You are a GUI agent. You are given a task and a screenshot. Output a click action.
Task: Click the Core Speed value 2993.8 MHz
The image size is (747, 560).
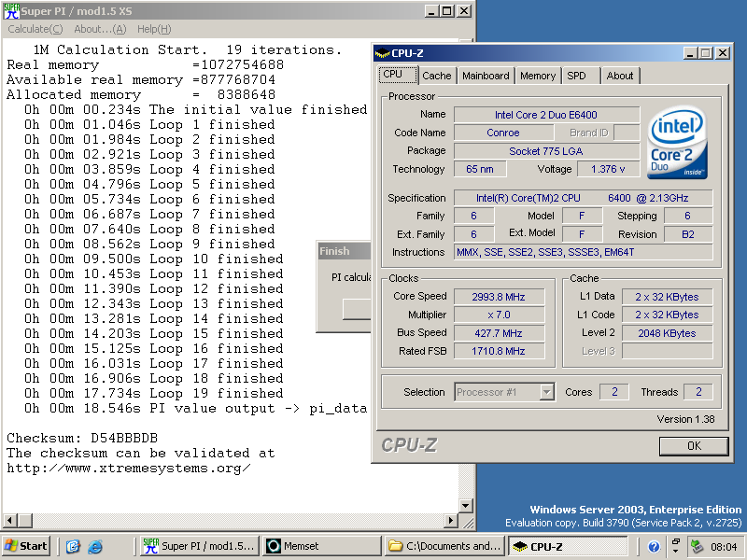click(x=499, y=297)
